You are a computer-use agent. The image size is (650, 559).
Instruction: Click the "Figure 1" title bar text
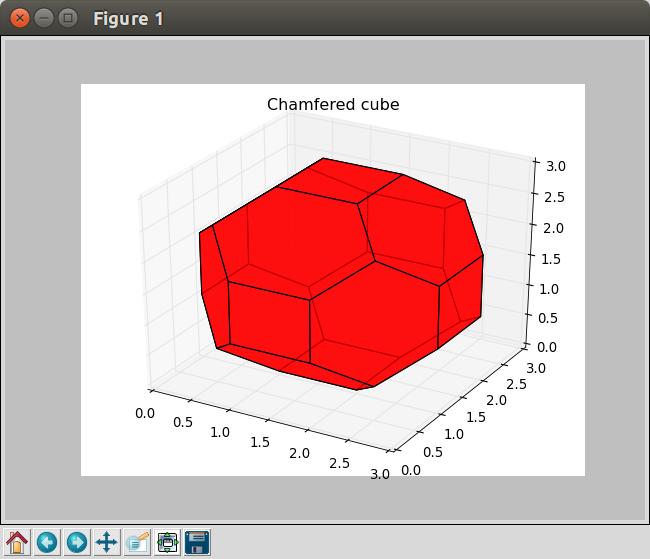pyautogui.click(x=128, y=18)
